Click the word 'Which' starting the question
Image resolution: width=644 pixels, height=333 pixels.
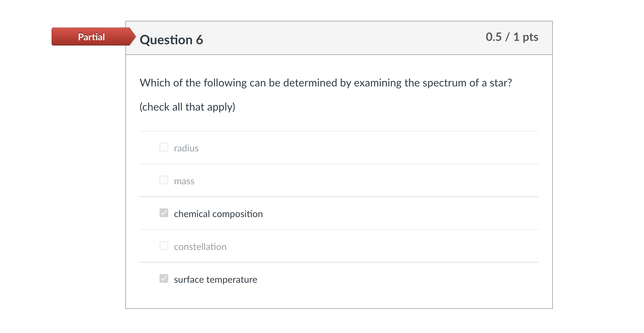(x=155, y=83)
